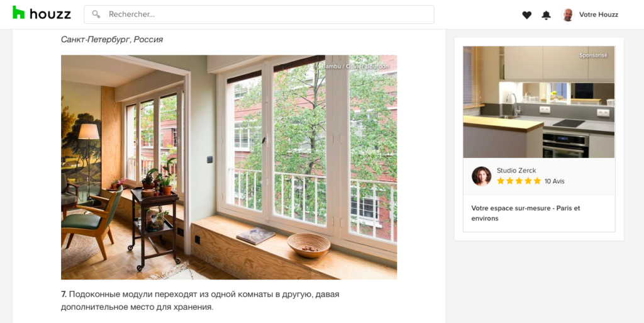644x323 pixels.
Task: Click the Санкт-Петербург, Россия location text
Action: click(x=112, y=40)
